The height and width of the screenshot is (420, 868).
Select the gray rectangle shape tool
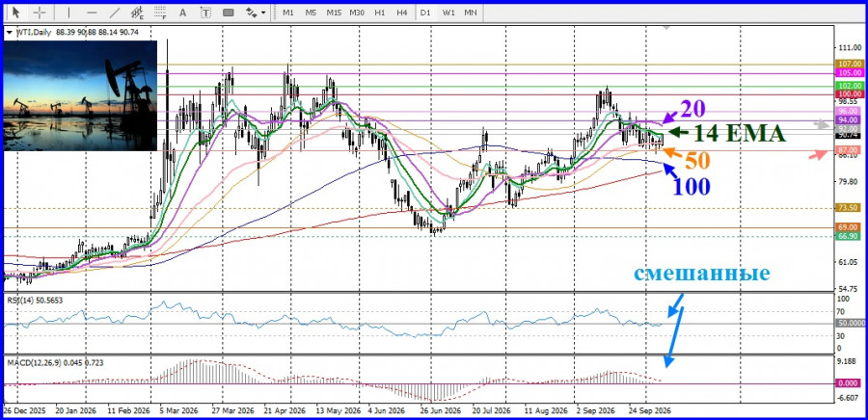tap(228, 12)
